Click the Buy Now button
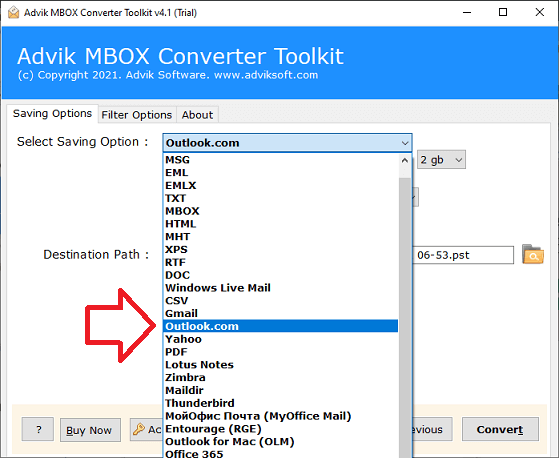This screenshot has height=458, width=559. [90, 430]
